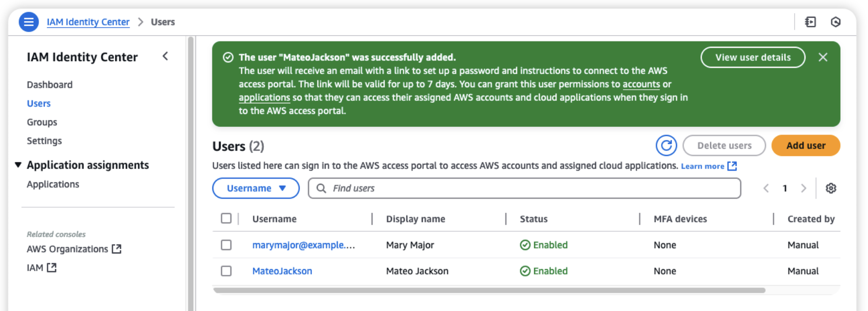This screenshot has width=868, height=311.
Task: Click the Users (2) heading
Action: coord(238,146)
